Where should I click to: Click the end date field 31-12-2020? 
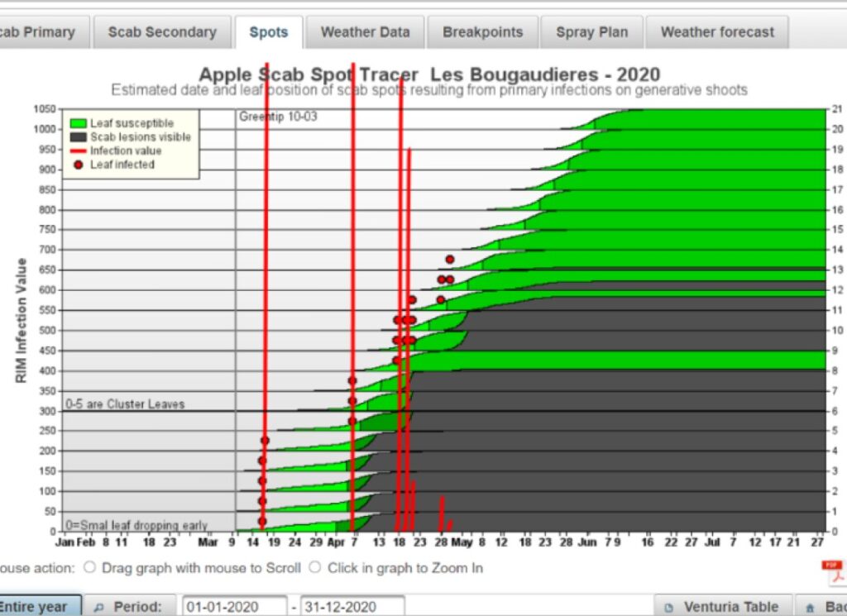[x=352, y=607]
